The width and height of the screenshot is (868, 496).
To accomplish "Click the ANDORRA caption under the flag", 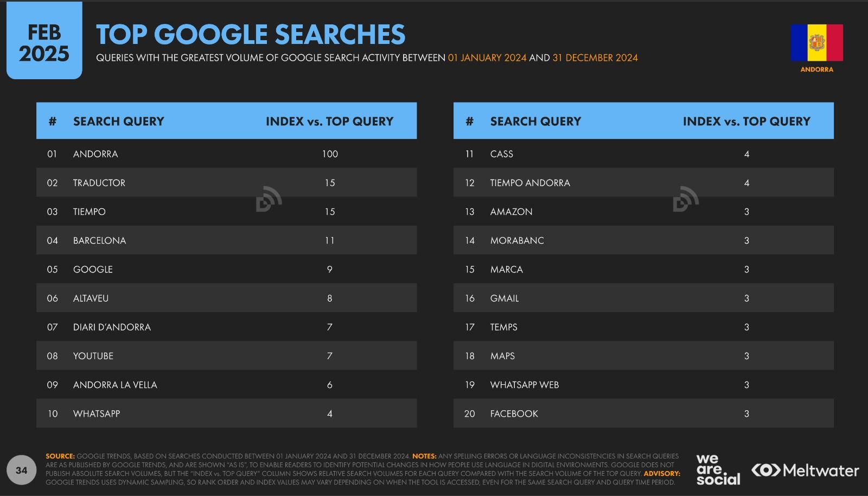I will click(816, 69).
